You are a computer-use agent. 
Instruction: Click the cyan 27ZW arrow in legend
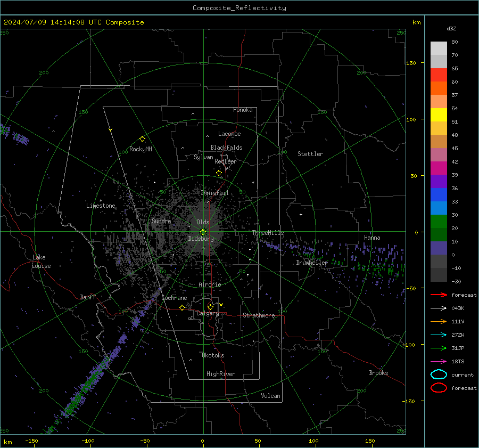(x=439, y=335)
